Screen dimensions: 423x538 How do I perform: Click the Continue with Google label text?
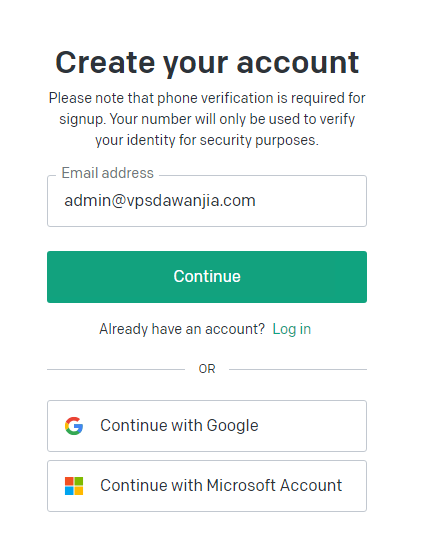tap(179, 426)
